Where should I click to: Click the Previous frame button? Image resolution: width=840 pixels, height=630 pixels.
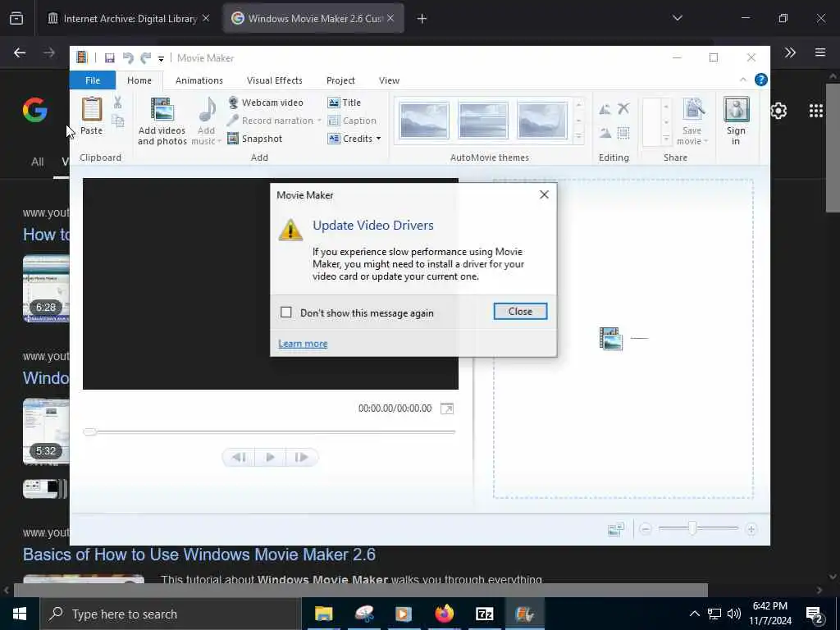[239, 458]
